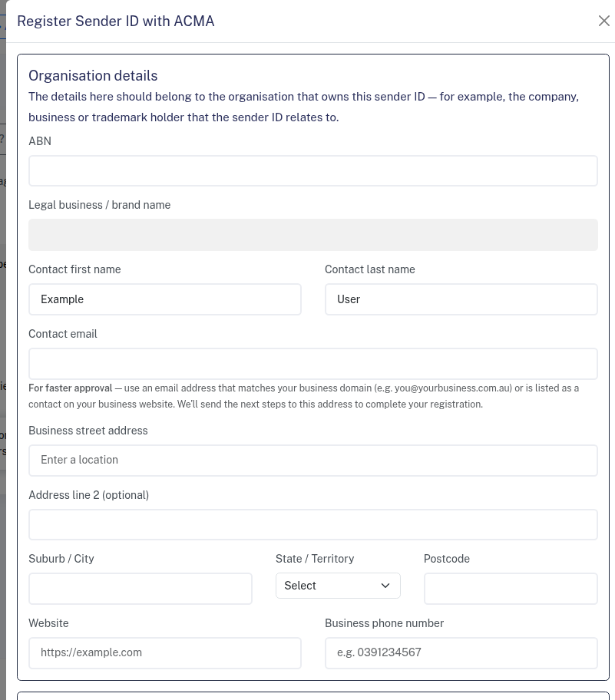Focus the Contact first name field
The height and width of the screenshot is (700, 615).
pyautogui.click(x=164, y=299)
